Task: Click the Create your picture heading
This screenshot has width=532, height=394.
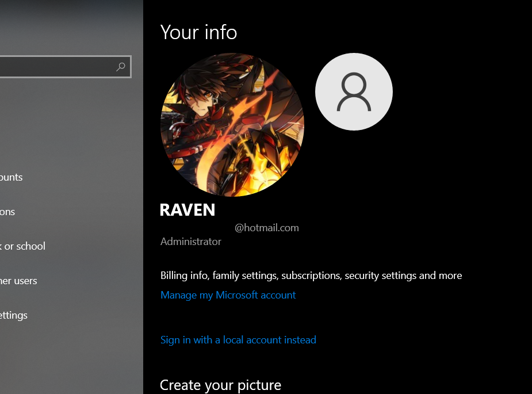Action: click(220, 385)
